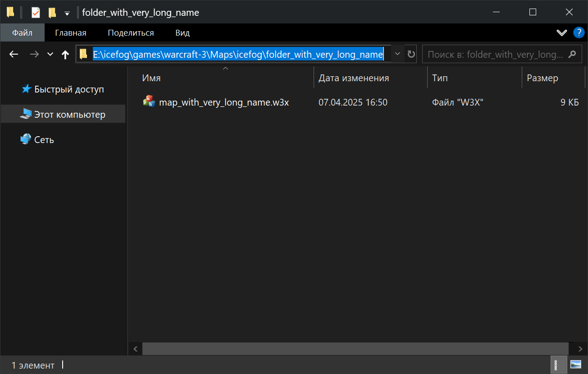
Task: Click the Properties icon in quick access toolbar
Action: [36, 13]
